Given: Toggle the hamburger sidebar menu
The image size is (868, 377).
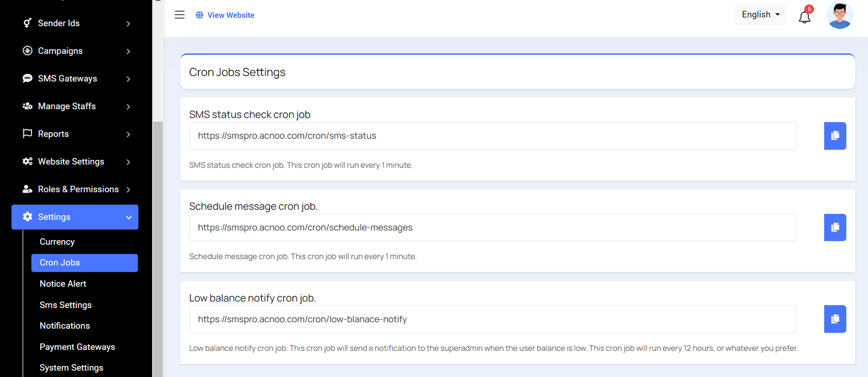Looking at the screenshot, I should tap(180, 15).
